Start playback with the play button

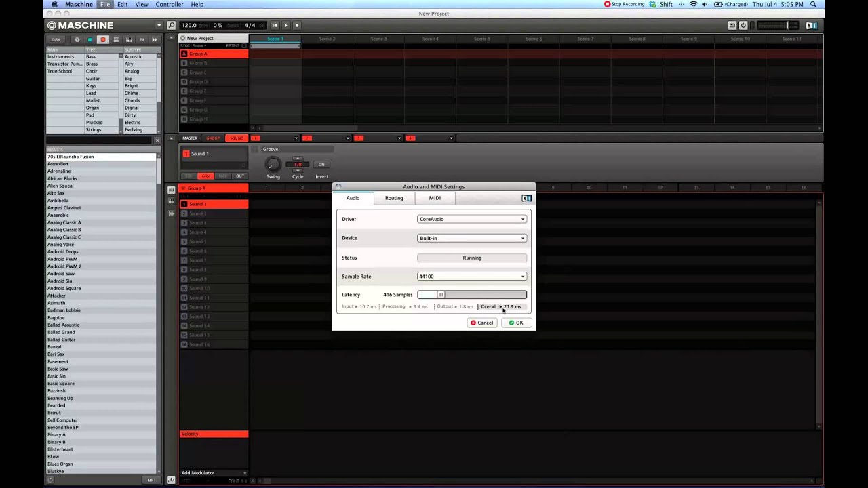[285, 25]
